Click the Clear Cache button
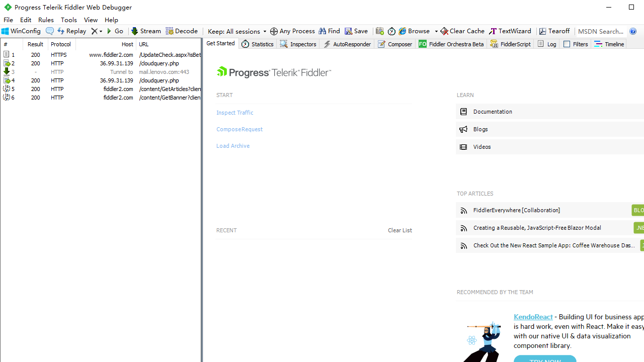 coord(462,31)
